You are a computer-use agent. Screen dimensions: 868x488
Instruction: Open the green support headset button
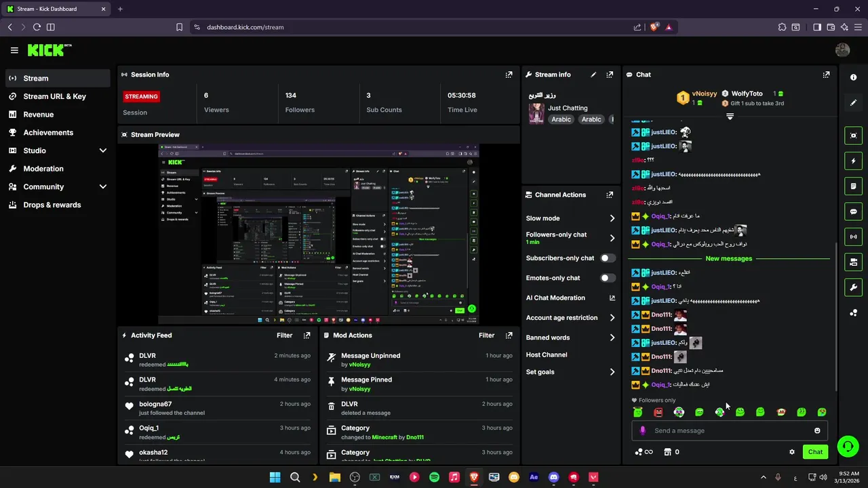[848, 446]
